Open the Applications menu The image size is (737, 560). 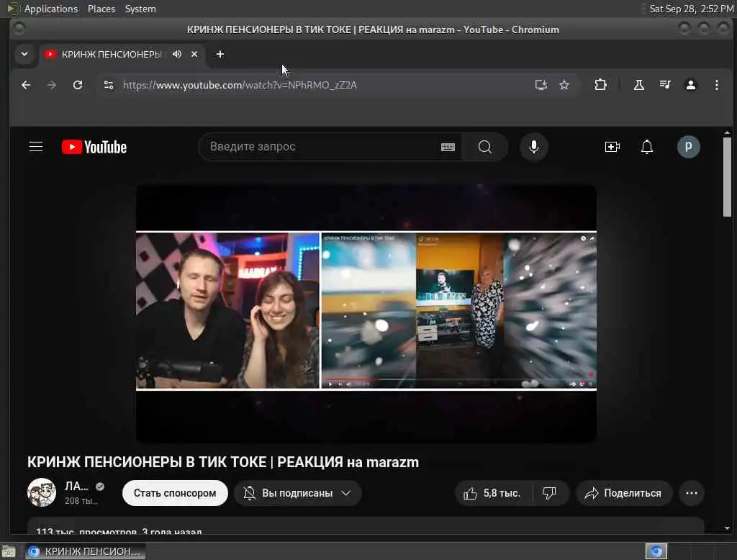tap(51, 9)
